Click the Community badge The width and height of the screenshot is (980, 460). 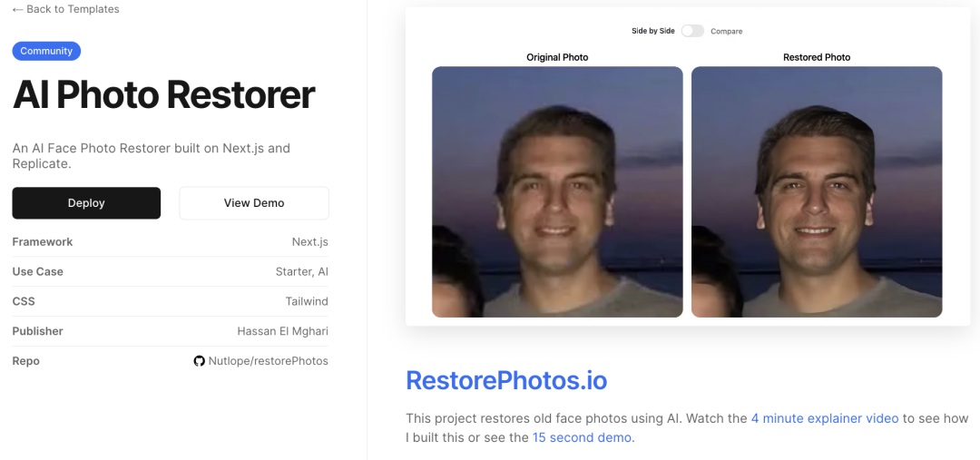(46, 51)
